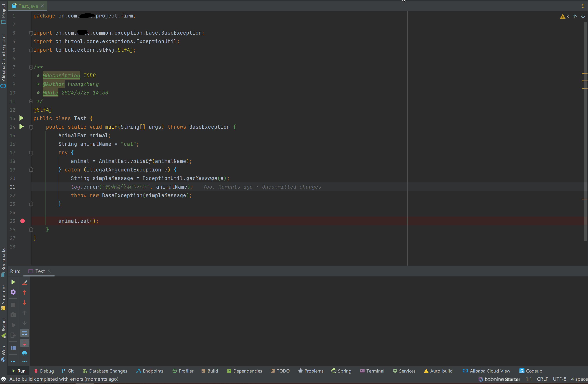Click red up-arrow in Run panel
The height and width of the screenshot is (384, 588).
(25, 292)
